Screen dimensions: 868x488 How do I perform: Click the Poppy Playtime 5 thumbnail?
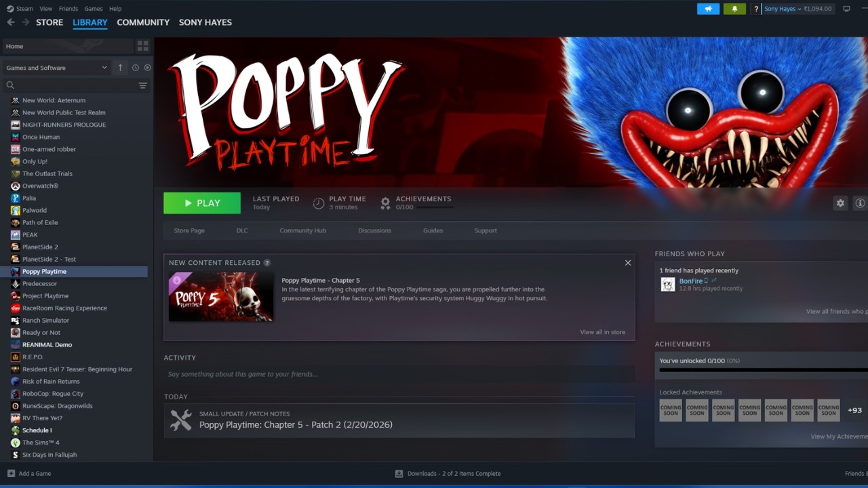tap(221, 296)
